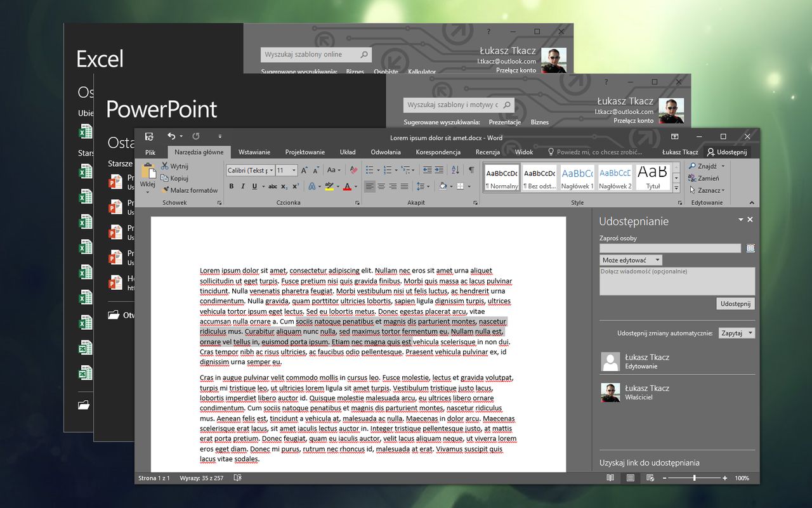Open the Może edytować permission dropdown
This screenshot has width=812, height=508.
631,260
